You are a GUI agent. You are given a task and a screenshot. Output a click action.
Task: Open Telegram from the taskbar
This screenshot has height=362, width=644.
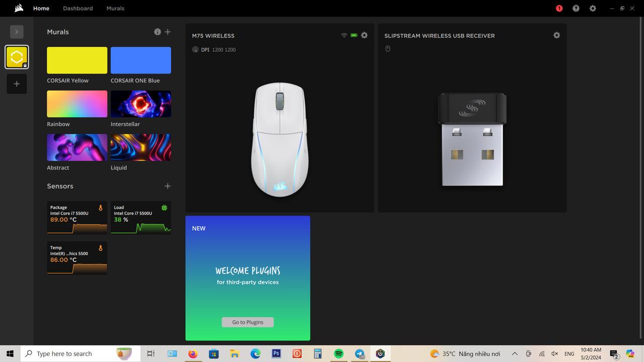360,353
